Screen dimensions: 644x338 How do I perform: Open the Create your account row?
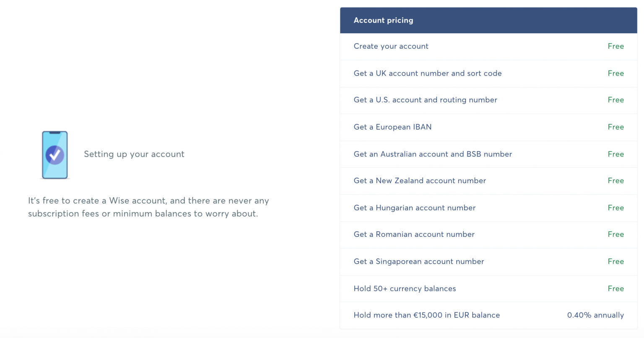click(488, 47)
